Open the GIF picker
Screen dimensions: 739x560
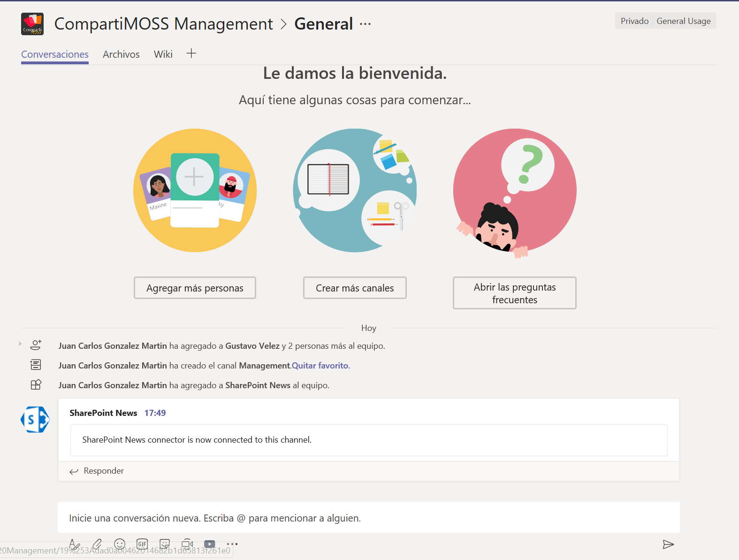tap(142, 544)
